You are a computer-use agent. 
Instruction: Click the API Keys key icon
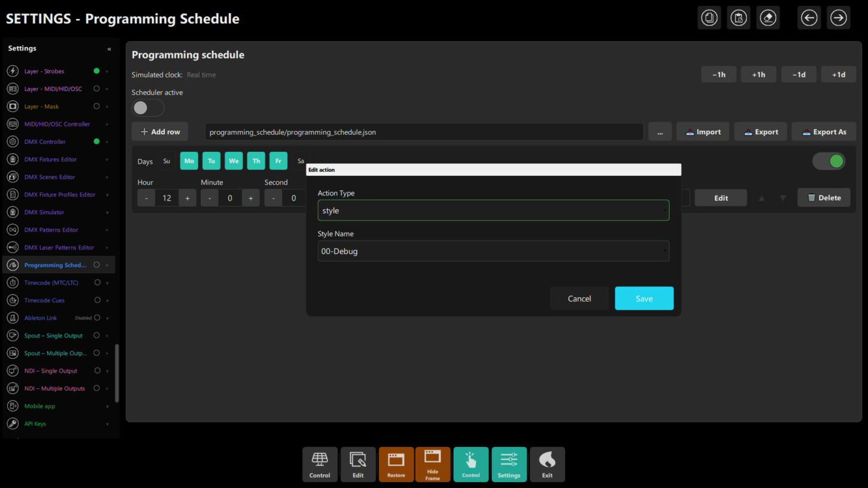click(13, 424)
